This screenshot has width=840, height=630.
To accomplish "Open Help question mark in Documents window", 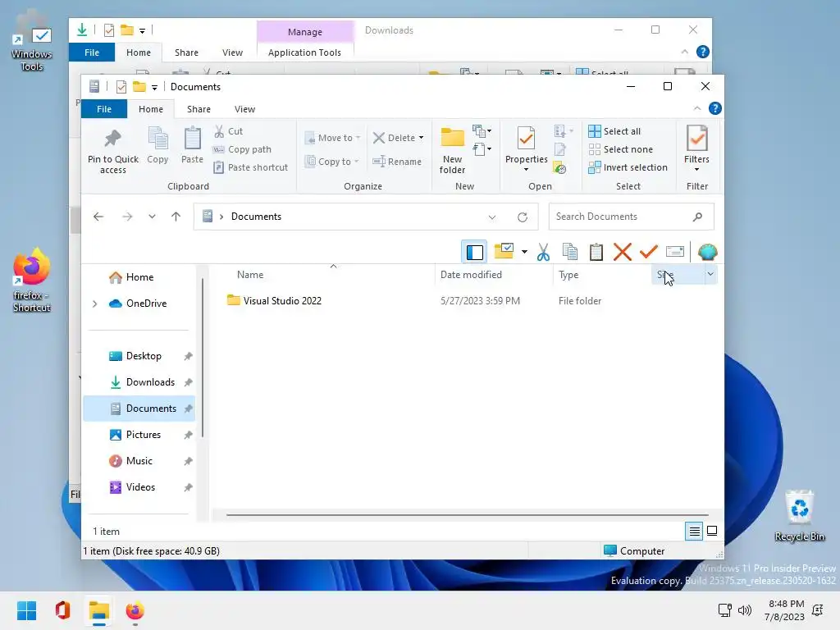I will [x=714, y=109].
